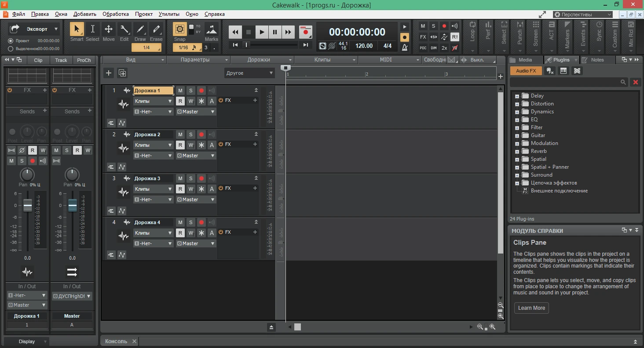Image resolution: width=644 pixels, height=348 pixels.
Task: Open the Перспективы workspace dropdown
Action: tap(582, 14)
